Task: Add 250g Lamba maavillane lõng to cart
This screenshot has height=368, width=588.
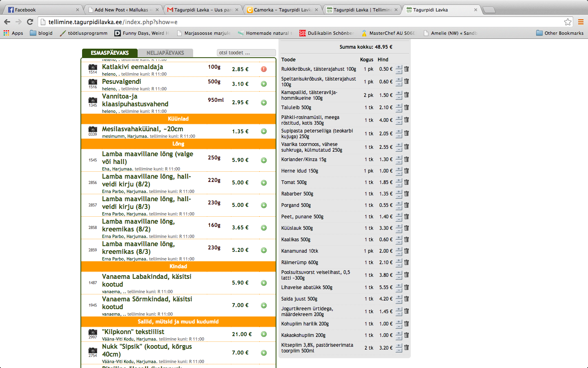Action: pos(264,160)
